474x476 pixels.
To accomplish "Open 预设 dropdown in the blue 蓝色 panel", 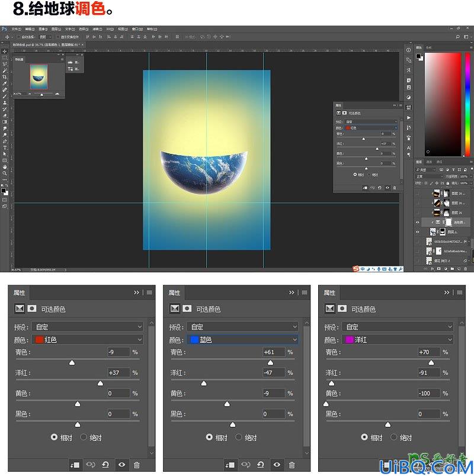I will (242, 327).
